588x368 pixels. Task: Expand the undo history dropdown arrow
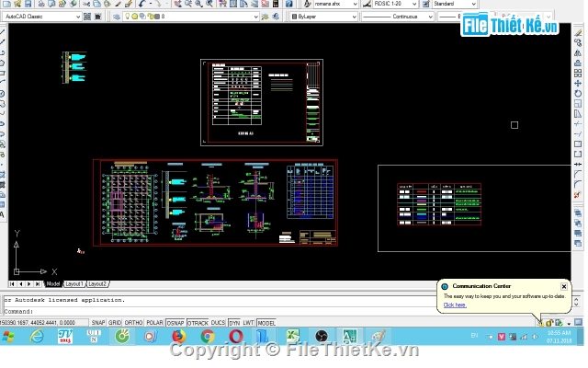[150, 4]
